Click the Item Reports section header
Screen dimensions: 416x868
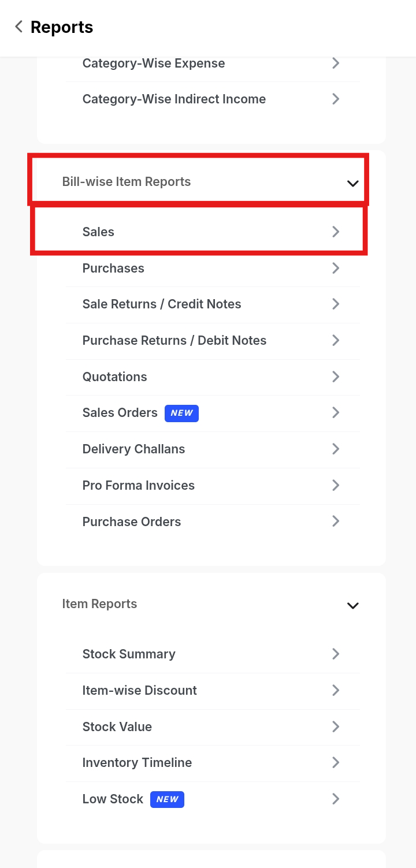click(x=99, y=603)
